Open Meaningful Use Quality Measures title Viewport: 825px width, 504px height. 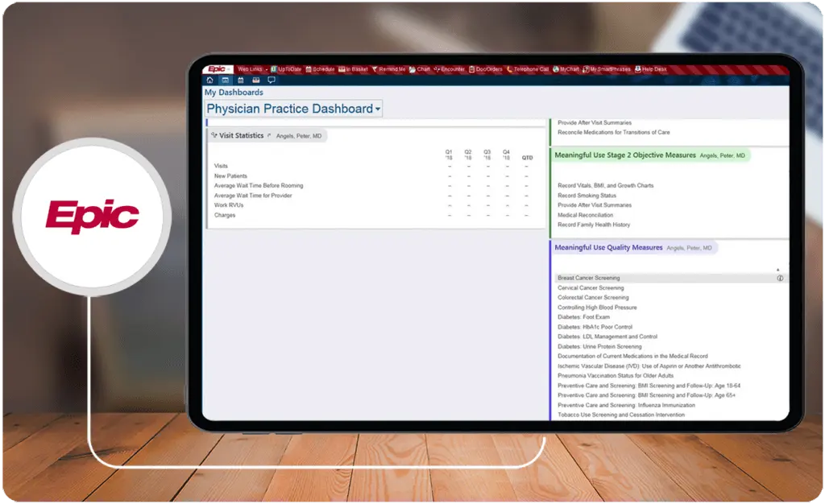pyautogui.click(x=608, y=247)
